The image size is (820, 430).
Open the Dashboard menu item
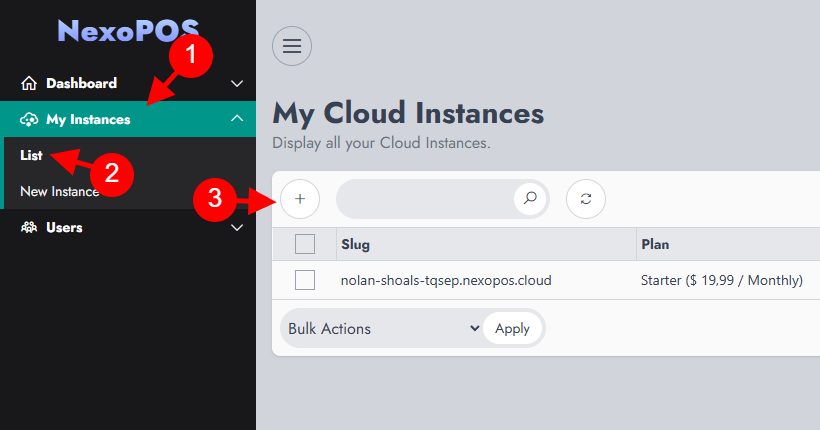(x=128, y=83)
